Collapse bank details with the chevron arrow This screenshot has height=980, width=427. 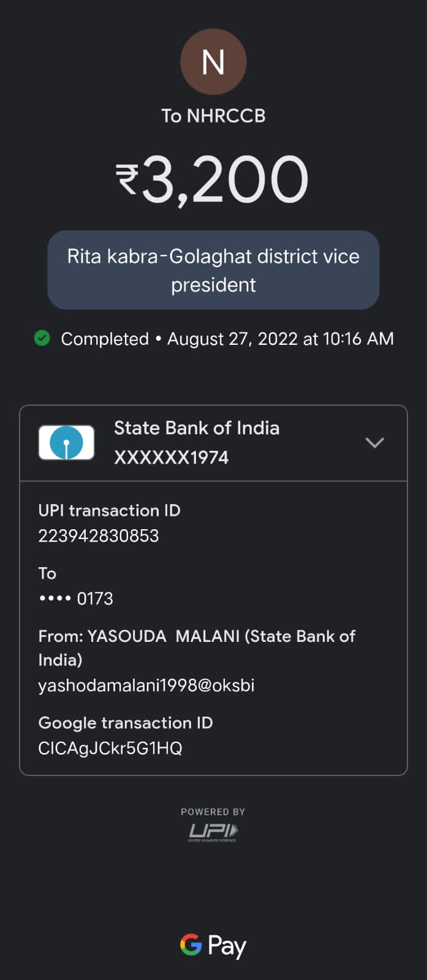pos(374,442)
